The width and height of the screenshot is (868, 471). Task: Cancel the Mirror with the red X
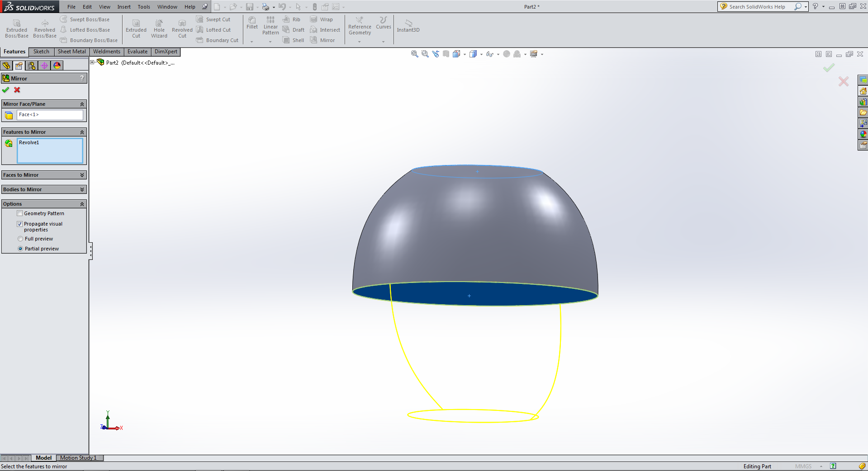click(x=17, y=90)
